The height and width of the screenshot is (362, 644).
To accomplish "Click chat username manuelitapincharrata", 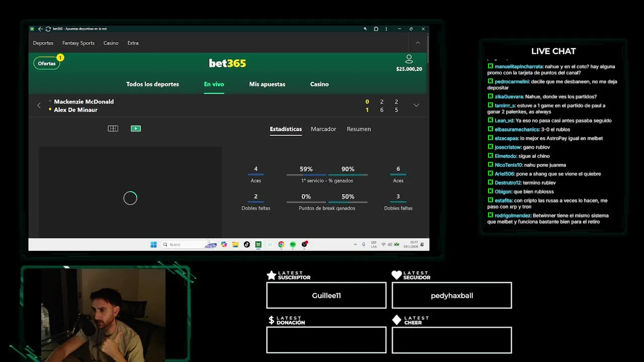I will 519,66.
